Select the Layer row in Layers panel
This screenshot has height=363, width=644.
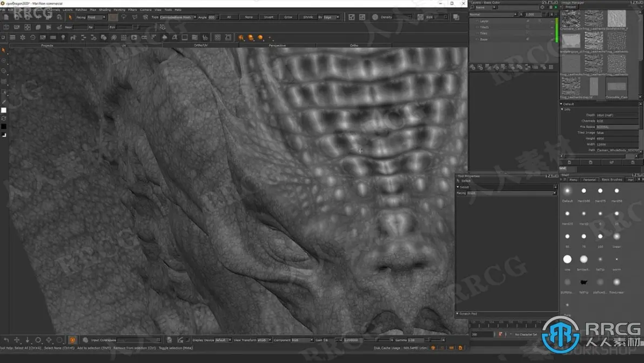[512, 21]
